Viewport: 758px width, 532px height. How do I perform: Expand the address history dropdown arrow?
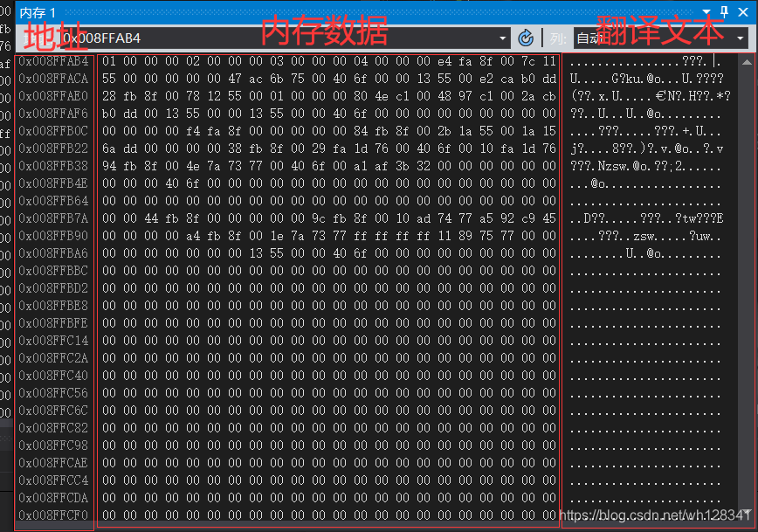click(502, 38)
